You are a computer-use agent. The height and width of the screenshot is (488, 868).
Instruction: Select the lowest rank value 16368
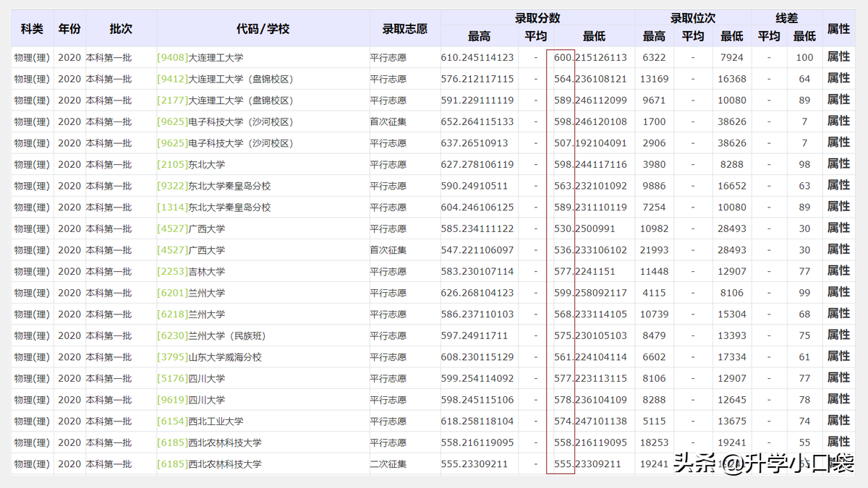coord(732,79)
